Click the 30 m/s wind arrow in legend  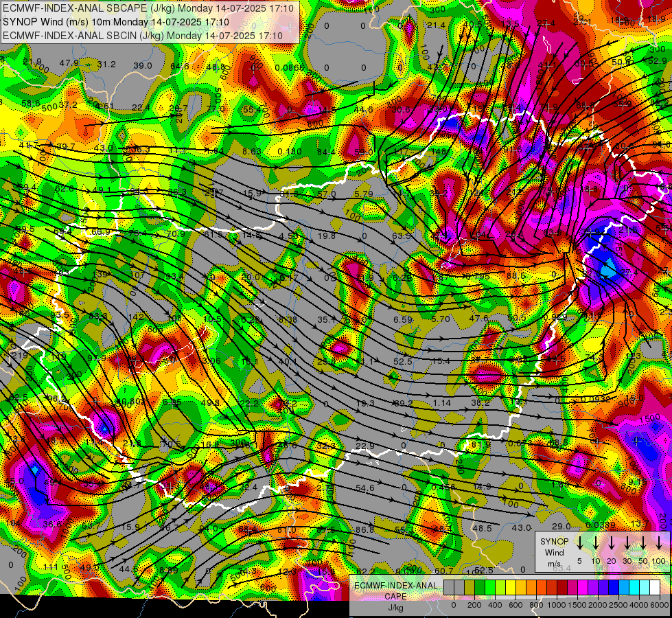(x=627, y=542)
